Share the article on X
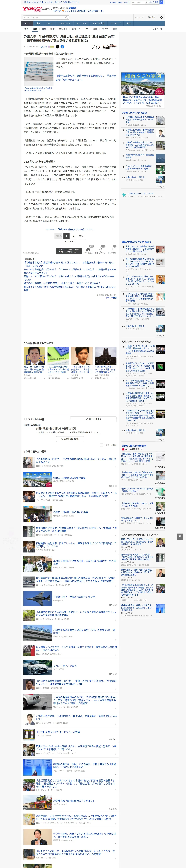Viewport: 186px width, 868px height. 57,47
